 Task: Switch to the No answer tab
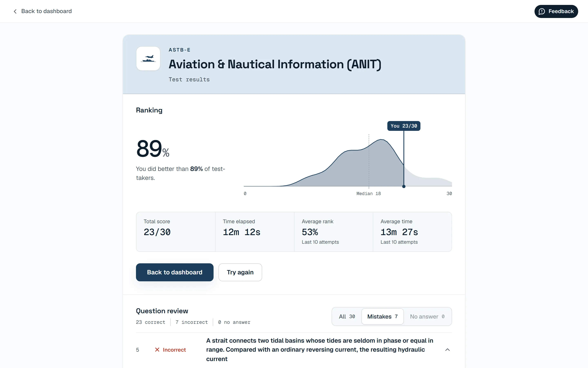427,316
